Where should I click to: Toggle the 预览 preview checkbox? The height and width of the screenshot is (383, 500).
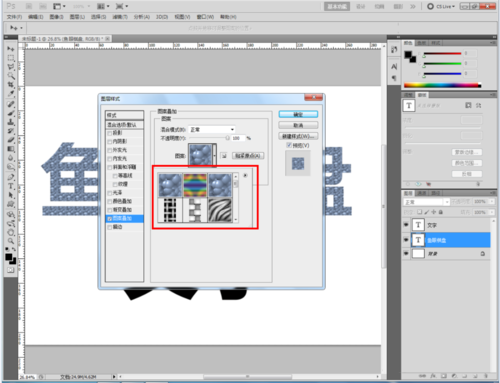click(289, 145)
